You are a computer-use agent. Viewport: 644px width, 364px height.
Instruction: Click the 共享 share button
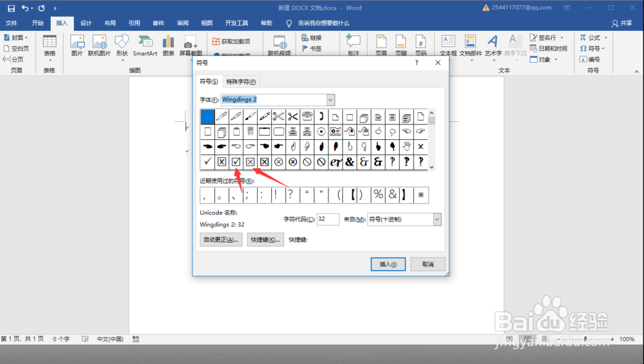(622, 23)
